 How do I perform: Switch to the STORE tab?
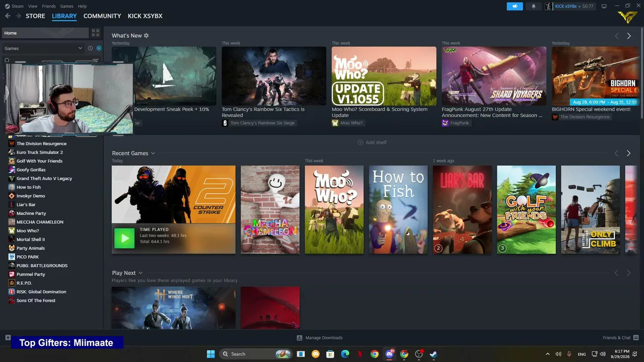[x=35, y=16]
